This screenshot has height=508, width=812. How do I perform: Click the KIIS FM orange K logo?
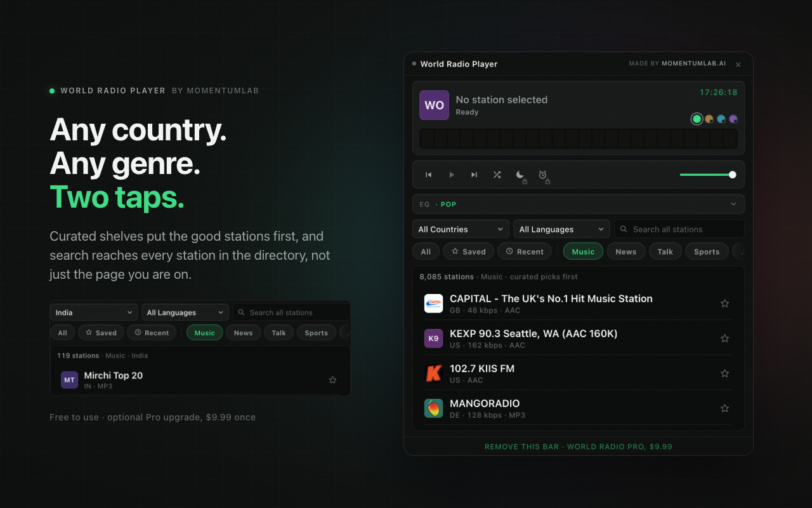pos(433,373)
